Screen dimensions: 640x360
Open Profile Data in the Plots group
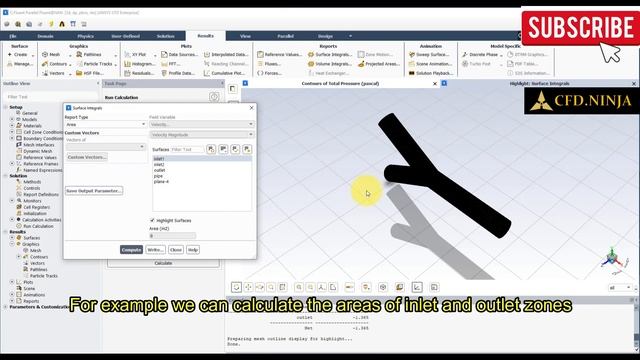coord(178,73)
